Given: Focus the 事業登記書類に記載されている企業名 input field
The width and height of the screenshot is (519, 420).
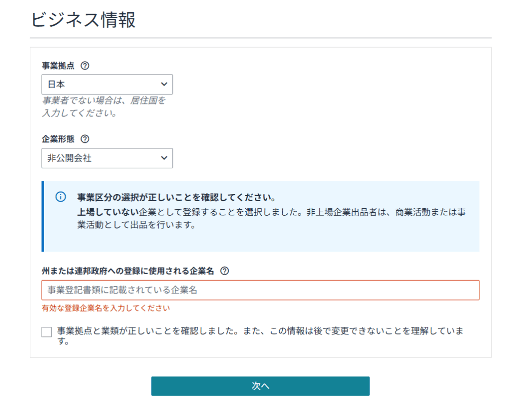Looking at the screenshot, I should point(260,290).
